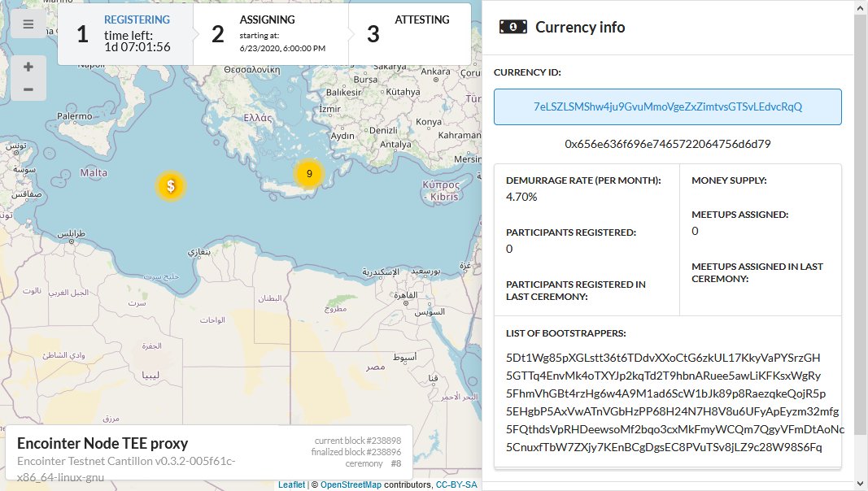Select the dollar currency marker on the map
Screen dimensions: 868x491
pyautogui.click(x=171, y=186)
